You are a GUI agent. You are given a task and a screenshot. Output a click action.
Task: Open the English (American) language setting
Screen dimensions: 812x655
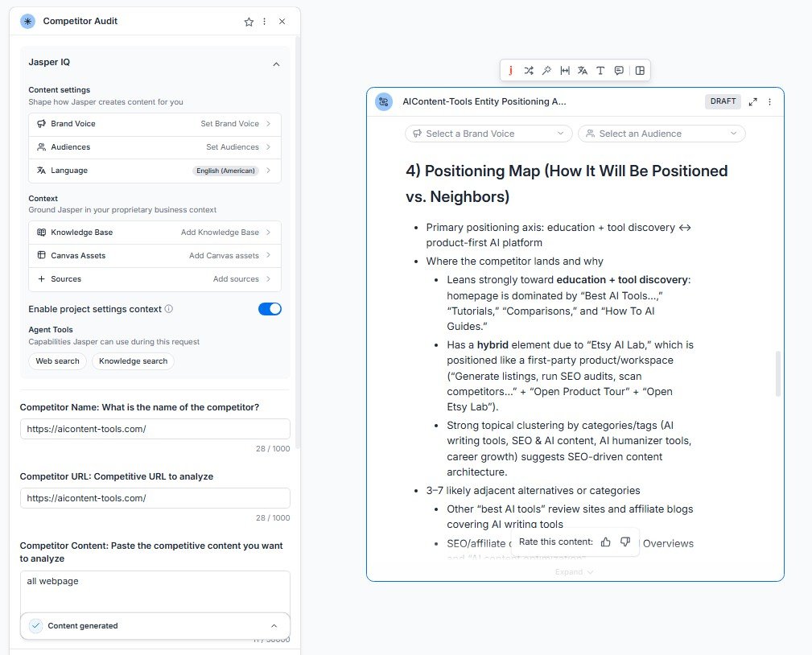tap(155, 171)
